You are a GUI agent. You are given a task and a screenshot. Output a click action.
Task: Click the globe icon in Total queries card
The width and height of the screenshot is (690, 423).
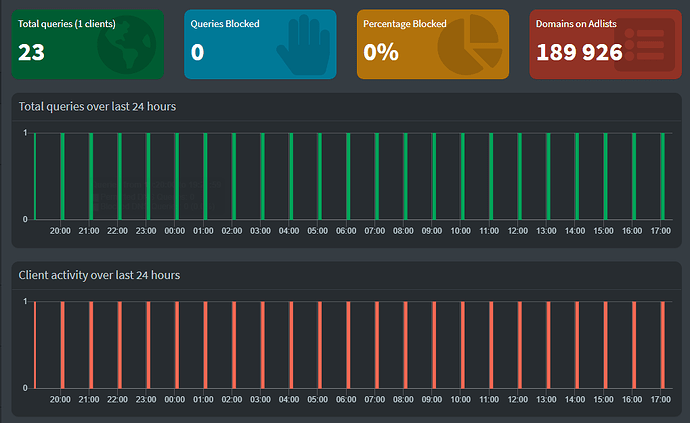(127, 44)
